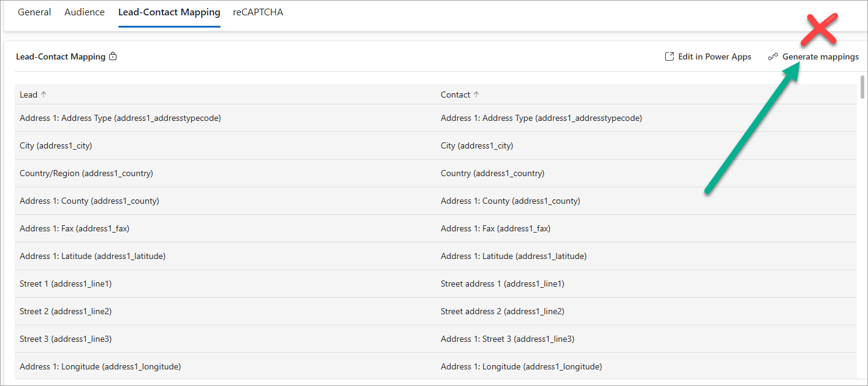Click the vertical scrollbar thumb of the mapping grid
The image size is (868, 386).
[x=862, y=86]
